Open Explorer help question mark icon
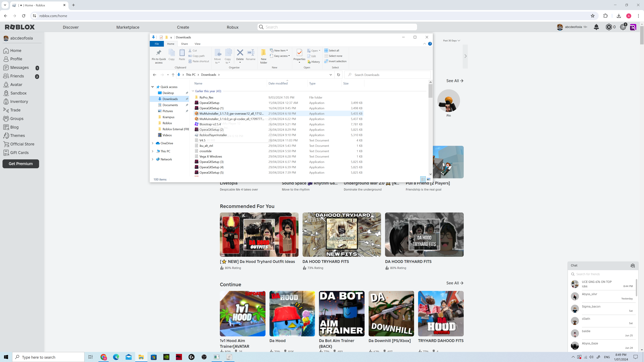Viewport: 644px width, 362px height. tap(430, 44)
